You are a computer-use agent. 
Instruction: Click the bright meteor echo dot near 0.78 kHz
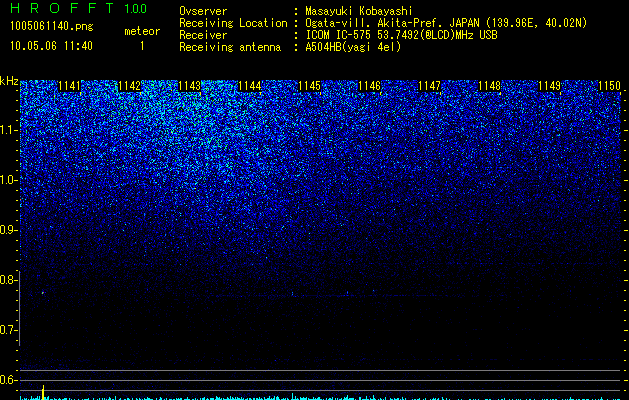43,293
